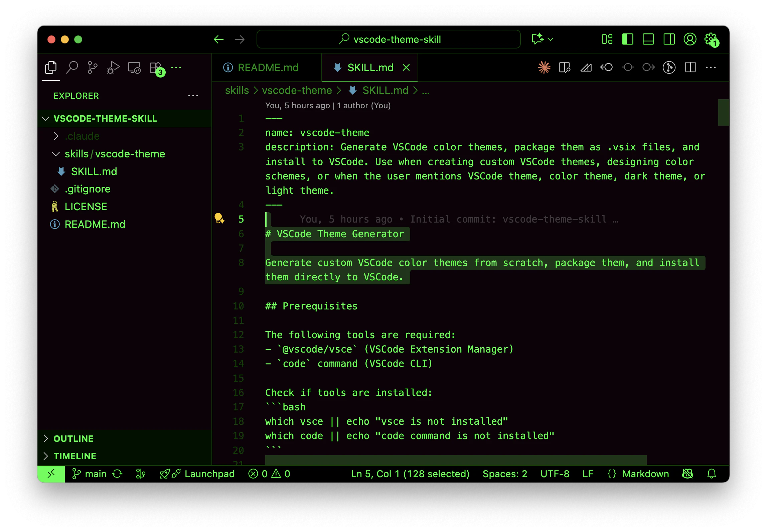
Task: Click the vscode-theme-skill search box
Action: pos(389,39)
